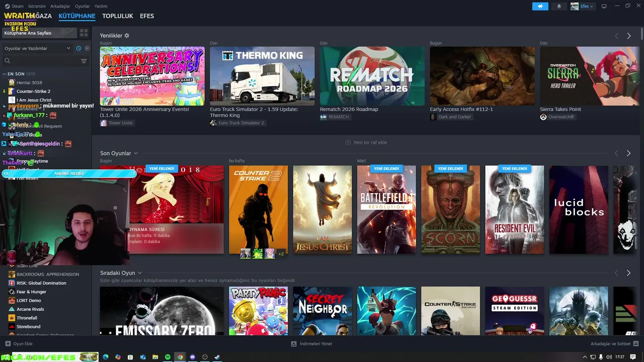
Task: Select Resident Evil game cover
Action: (515, 210)
